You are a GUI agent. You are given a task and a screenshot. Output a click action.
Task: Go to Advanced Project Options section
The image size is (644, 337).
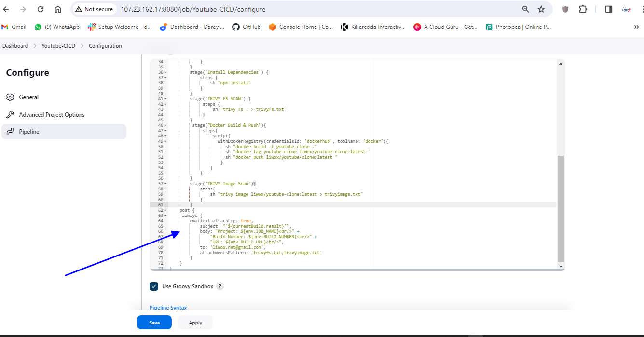[x=52, y=115]
